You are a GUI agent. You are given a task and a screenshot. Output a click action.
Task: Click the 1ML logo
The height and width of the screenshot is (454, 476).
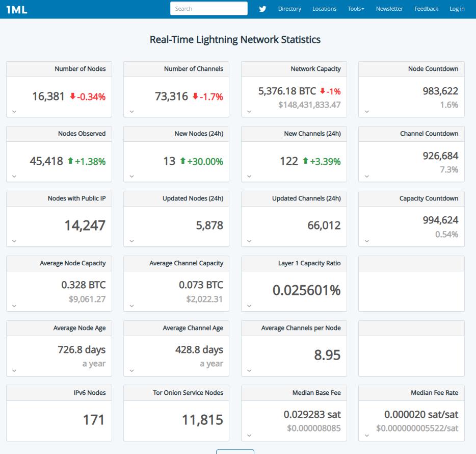(17, 9)
